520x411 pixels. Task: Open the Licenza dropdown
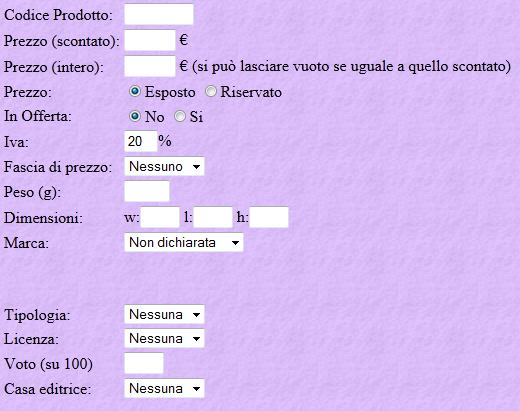pyautogui.click(x=164, y=338)
